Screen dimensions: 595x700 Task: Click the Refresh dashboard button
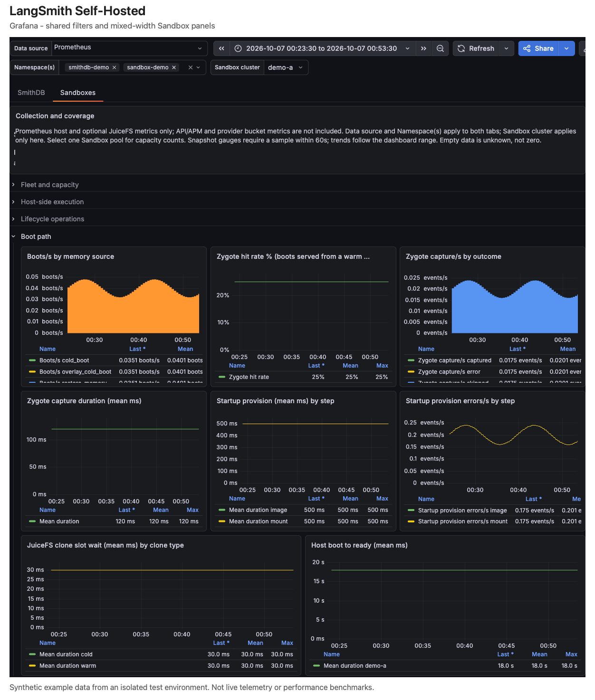[x=476, y=48]
